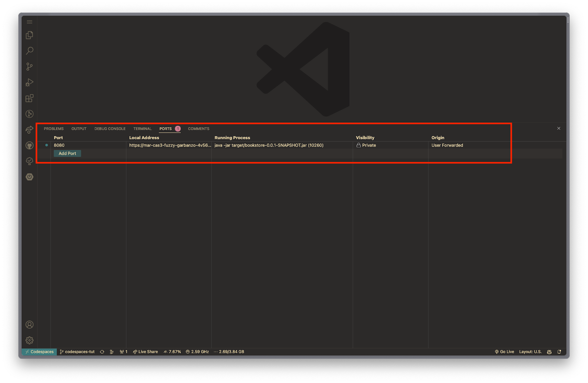The width and height of the screenshot is (588, 383).
Task: Select the java -jar bookstore running process cell
Action: (269, 145)
